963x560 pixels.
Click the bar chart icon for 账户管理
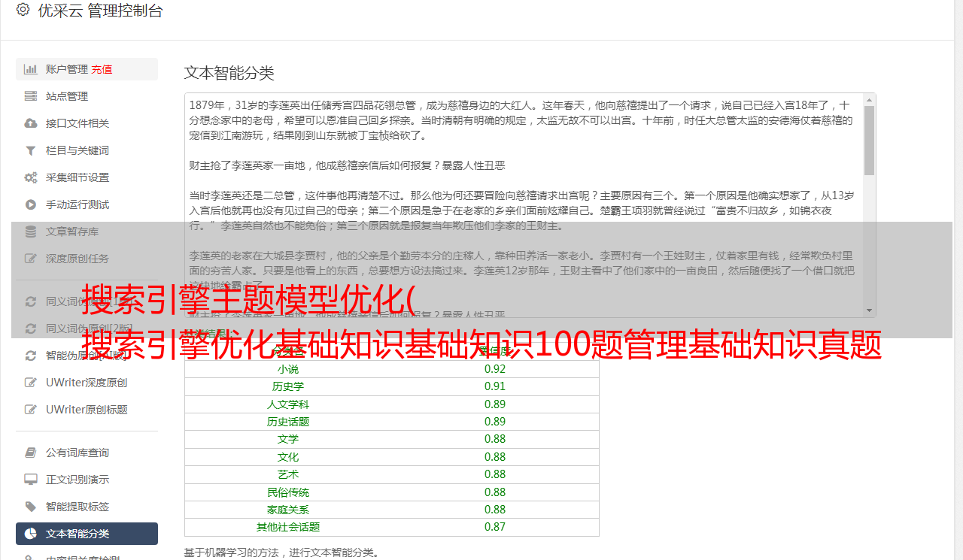(31, 69)
